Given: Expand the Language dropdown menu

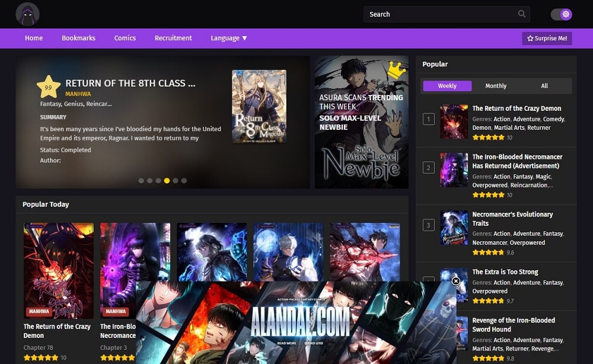Looking at the screenshot, I should pos(229,38).
